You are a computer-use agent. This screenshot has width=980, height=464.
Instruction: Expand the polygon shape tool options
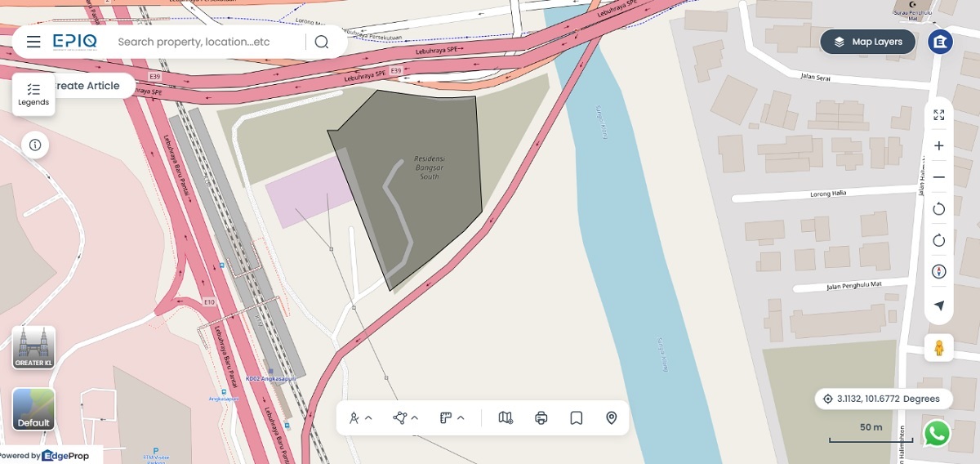(406, 418)
